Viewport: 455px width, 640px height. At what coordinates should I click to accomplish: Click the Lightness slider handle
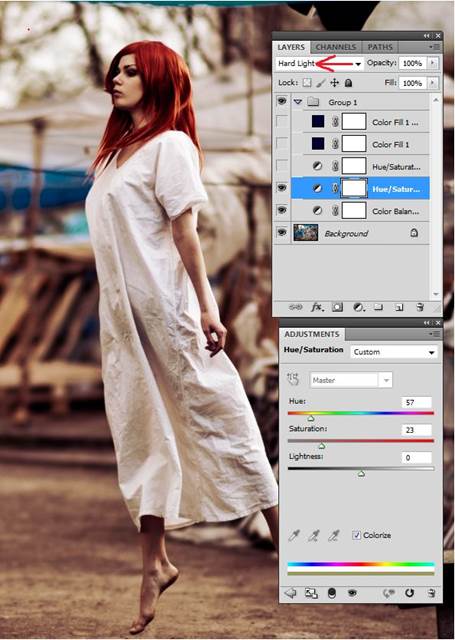[361, 474]
